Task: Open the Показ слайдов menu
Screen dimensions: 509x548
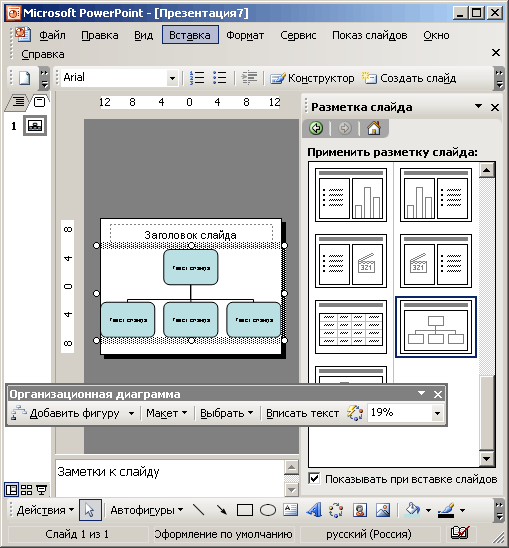Action: coord(370,35)
